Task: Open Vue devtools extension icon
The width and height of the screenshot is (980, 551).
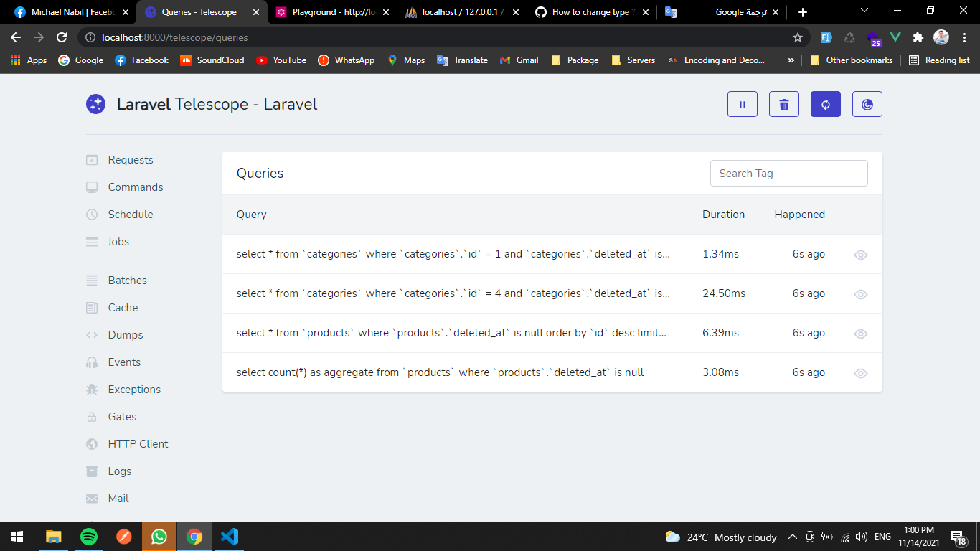Action: pyautogui.click(x=895, y=37)
